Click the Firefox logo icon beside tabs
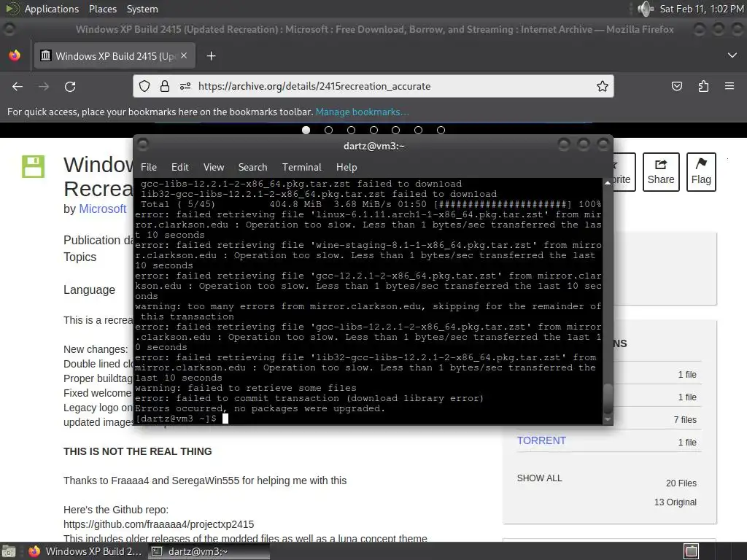Screen dimensions: 747x560 [15, 55]
